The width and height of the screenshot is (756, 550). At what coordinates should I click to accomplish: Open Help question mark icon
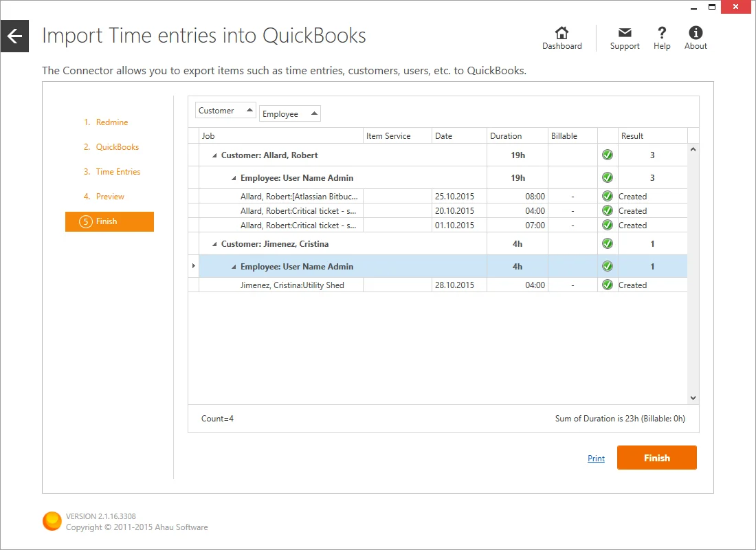pyautogui.click(x=662, y=32)
